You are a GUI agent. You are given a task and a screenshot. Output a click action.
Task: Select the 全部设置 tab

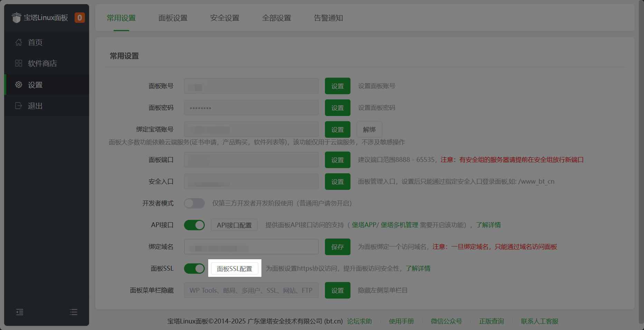tap(277, 18)
